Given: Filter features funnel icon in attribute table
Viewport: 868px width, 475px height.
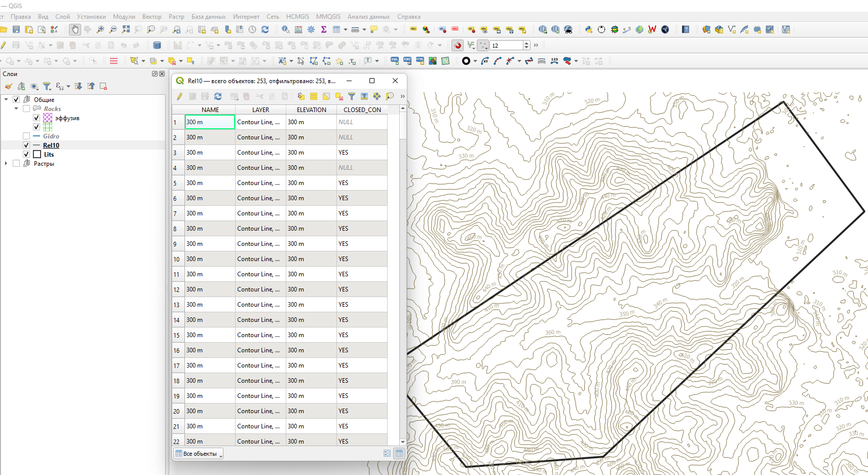Looking at the screenshot, I should (352, 96).
